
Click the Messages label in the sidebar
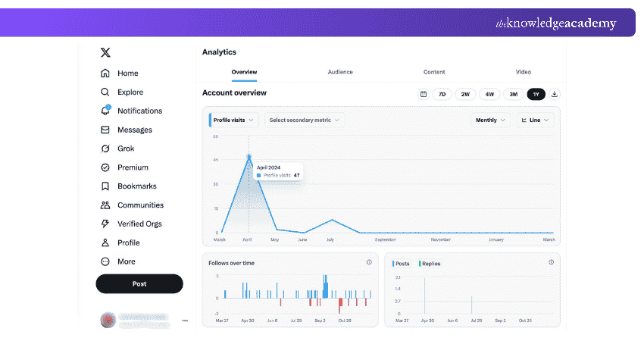point(135,130)
